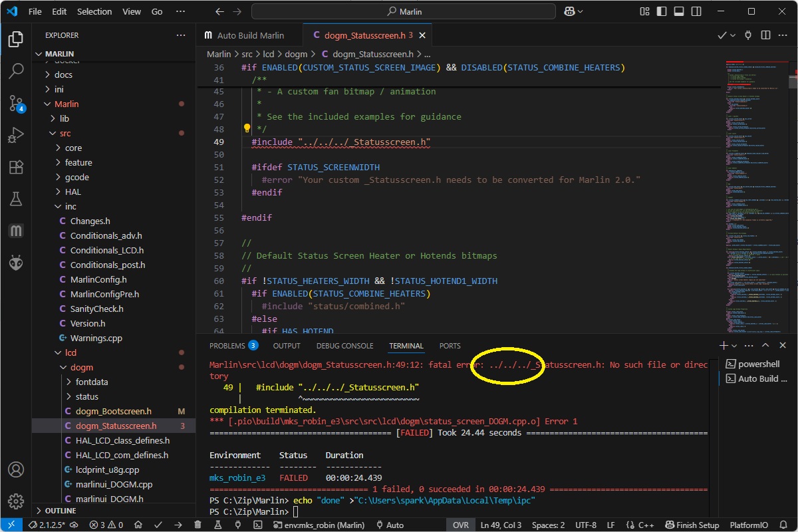Viewport: 798px width, 532px height.
Task: Open the Run and Debug view
Action: (x=16, y=135)
